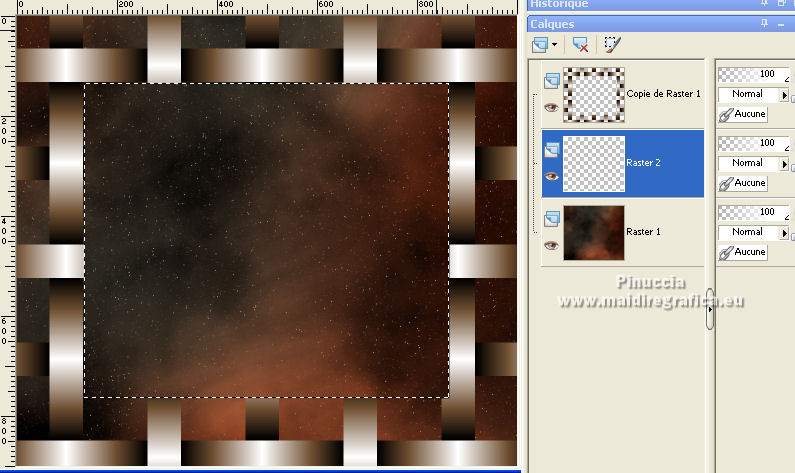Adjust the opacity slider of Raster 2
Screen dimensions: 795x473
click(x=754, y=144)
